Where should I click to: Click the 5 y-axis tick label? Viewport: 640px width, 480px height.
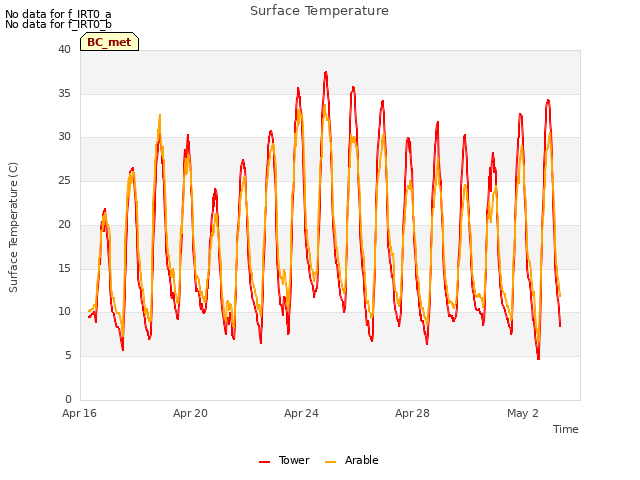coord(68,356)
